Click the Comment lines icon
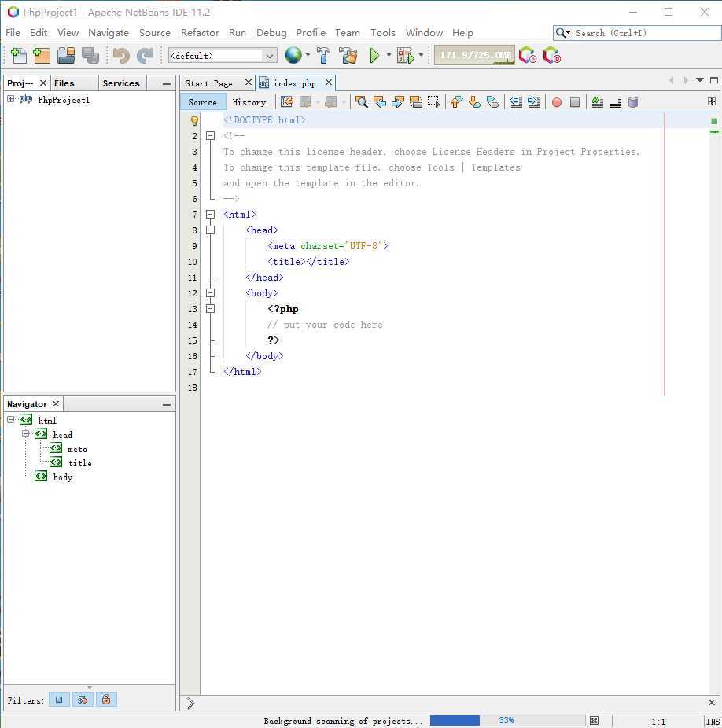 pyautogui.click(x=598, y=102)
